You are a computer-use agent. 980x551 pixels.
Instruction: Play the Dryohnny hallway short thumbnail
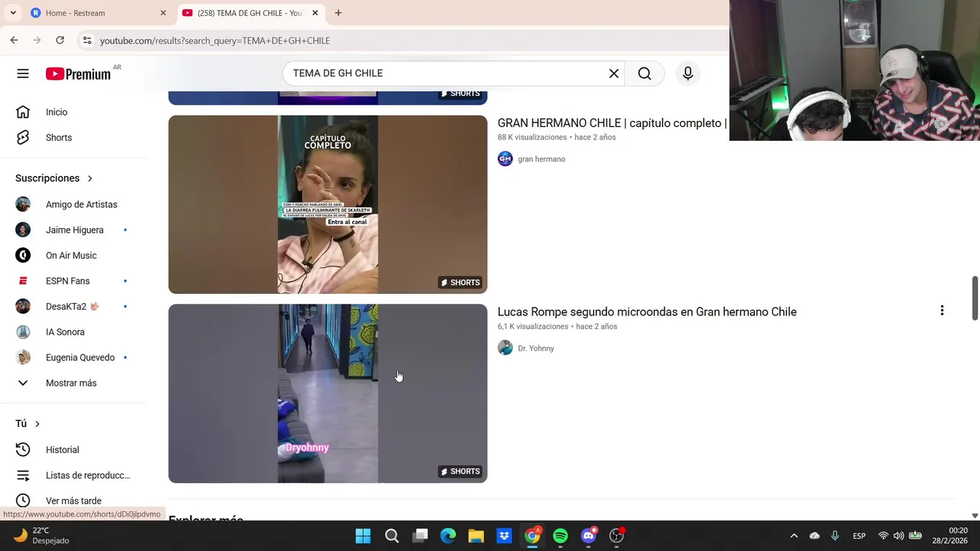[328, 393]
